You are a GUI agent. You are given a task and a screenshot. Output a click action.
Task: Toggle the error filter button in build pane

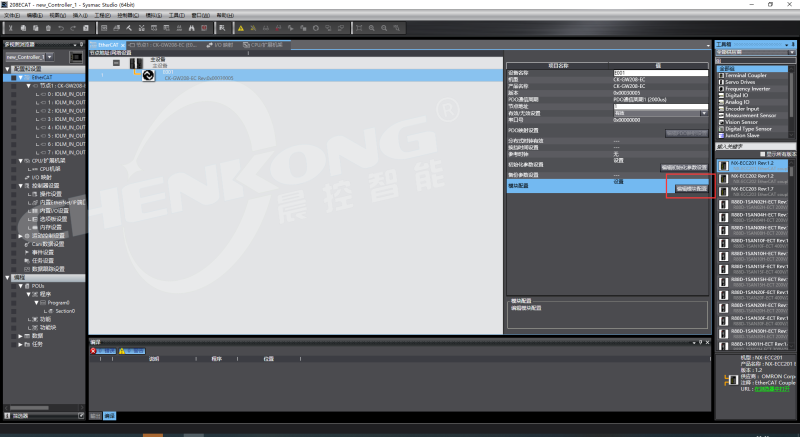tap(104, 351)
